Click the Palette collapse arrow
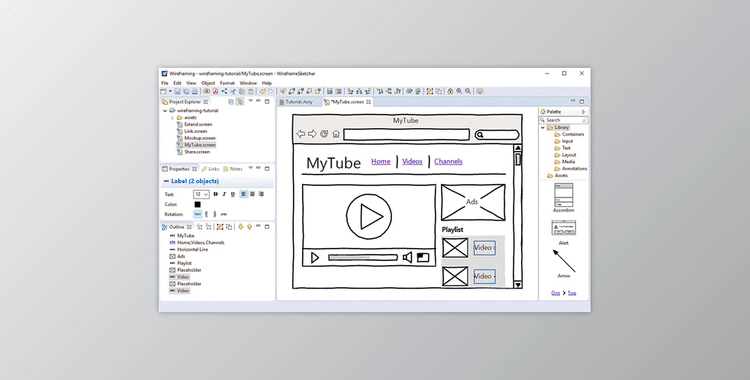The width and height of the screenshot is (750, 380). coord(583,112)
